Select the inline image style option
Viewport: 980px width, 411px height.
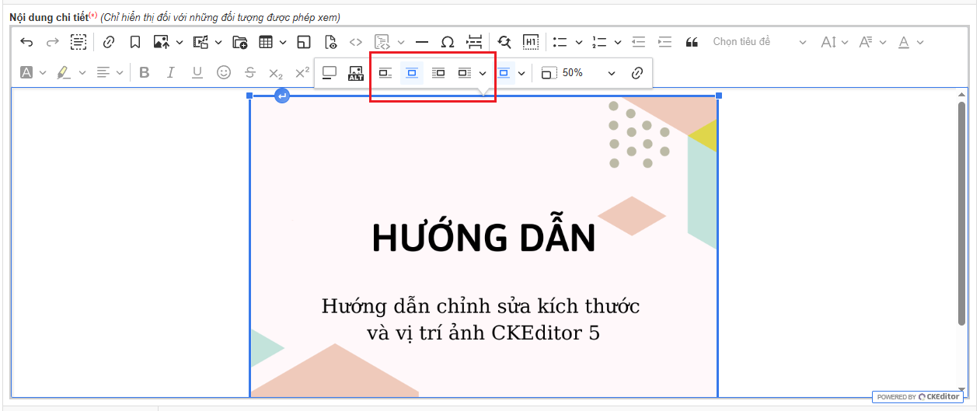point(385,73)
